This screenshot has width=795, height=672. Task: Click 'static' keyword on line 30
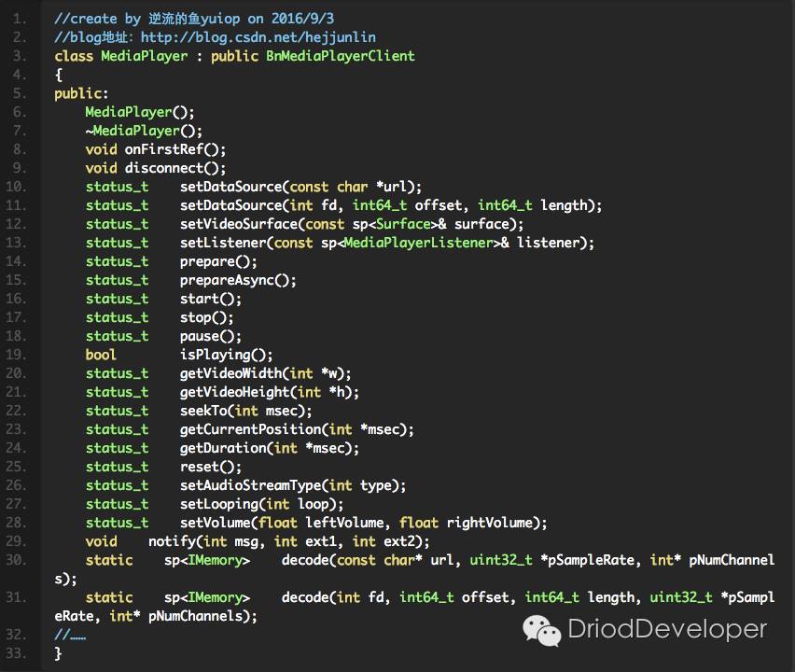point(109,560)
